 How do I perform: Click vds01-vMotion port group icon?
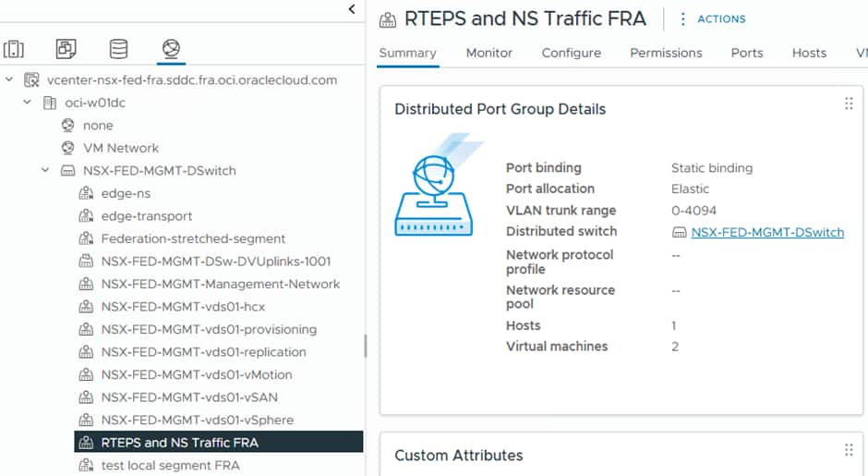click(x=86, y=374)
